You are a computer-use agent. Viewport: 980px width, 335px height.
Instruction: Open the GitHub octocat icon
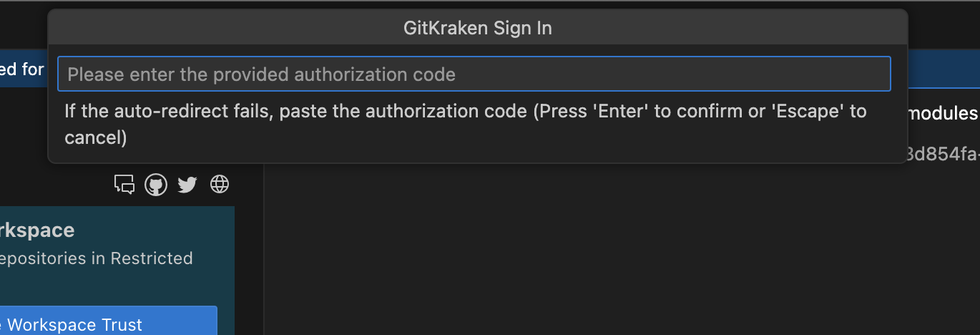click(156, 185)
